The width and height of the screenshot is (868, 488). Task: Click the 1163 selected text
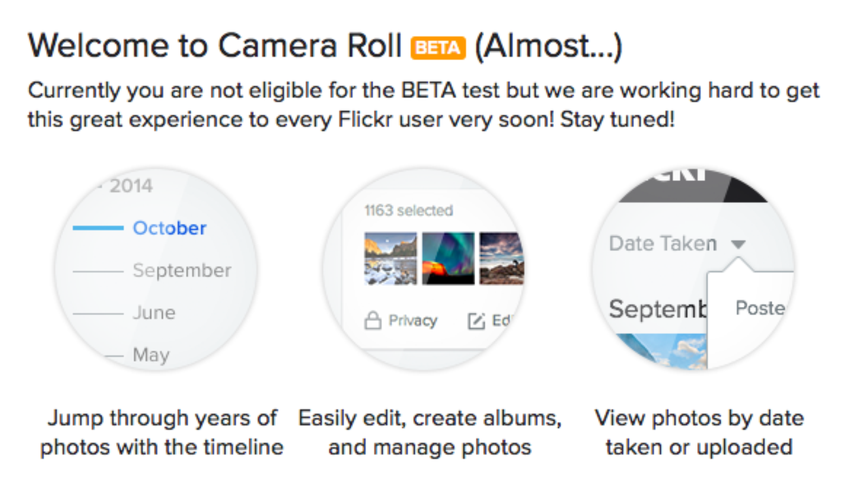409,210
